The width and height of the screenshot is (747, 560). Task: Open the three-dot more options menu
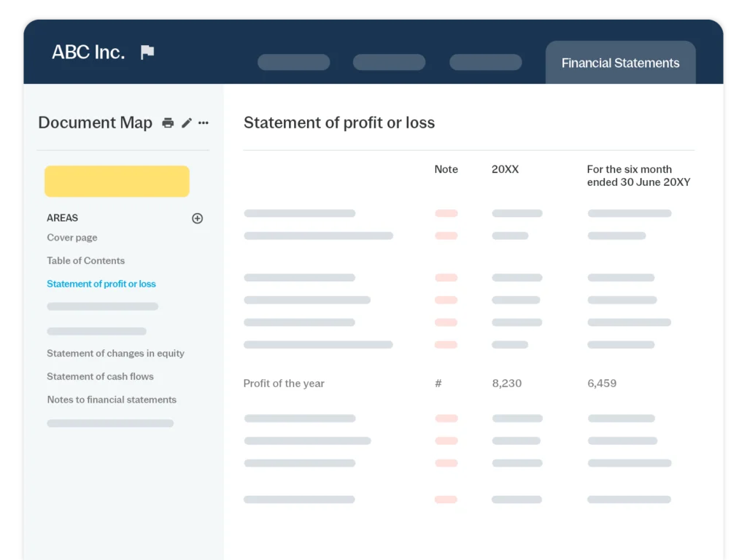tap(204, 123)
